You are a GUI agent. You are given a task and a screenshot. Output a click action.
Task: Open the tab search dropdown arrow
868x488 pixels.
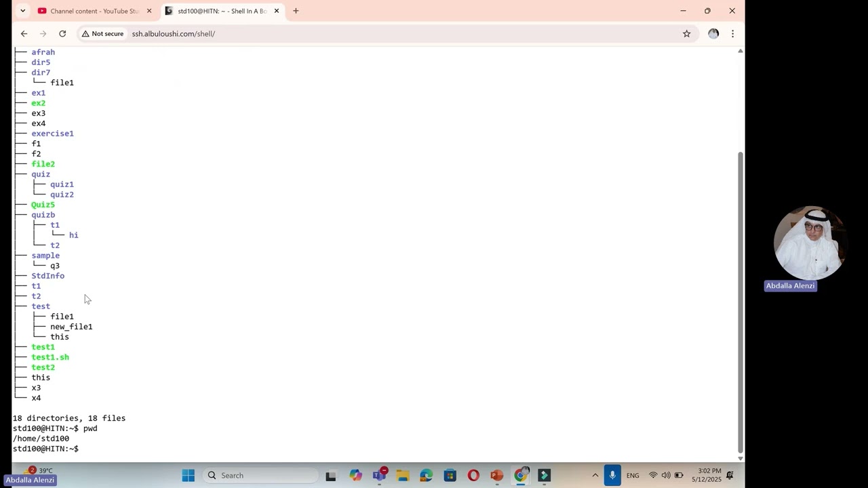(22, 11)
